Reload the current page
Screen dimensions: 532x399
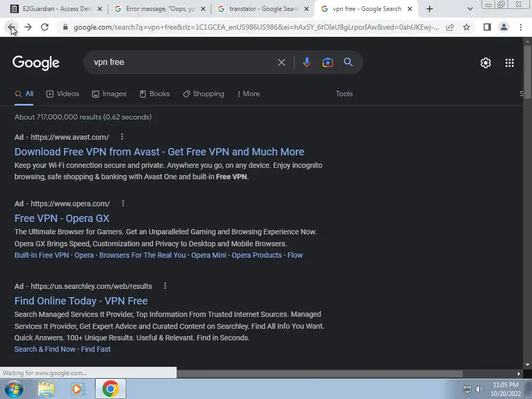pos(45,27)
